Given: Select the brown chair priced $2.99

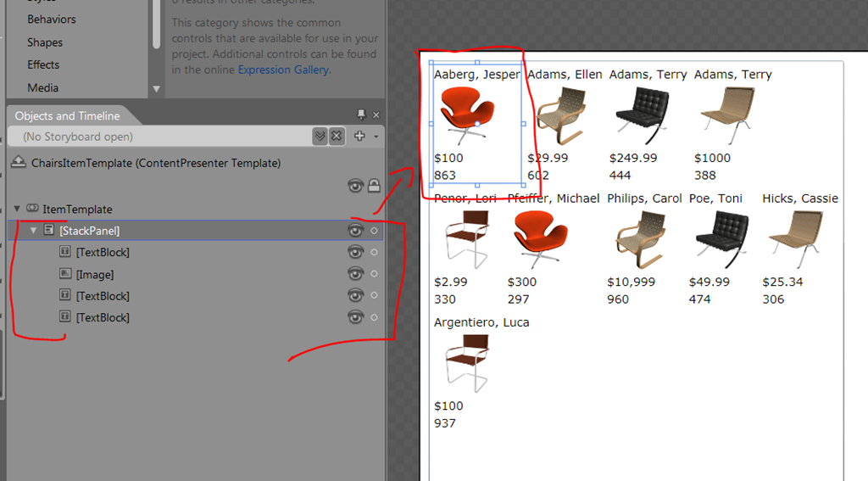Looking at the screenshot, I should [468, 239].
